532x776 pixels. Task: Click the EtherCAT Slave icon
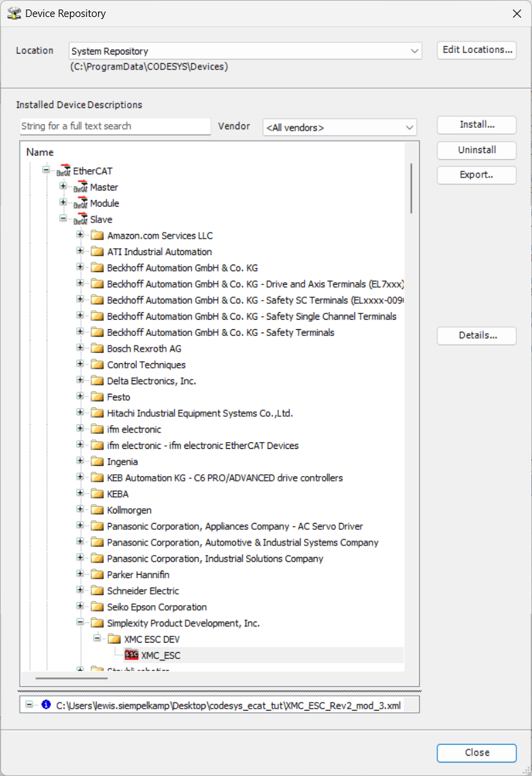[81, 220]
